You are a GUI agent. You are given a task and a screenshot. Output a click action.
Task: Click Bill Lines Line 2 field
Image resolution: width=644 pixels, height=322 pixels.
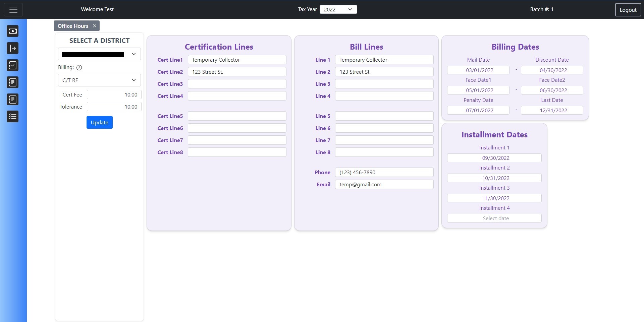(384, 72)
